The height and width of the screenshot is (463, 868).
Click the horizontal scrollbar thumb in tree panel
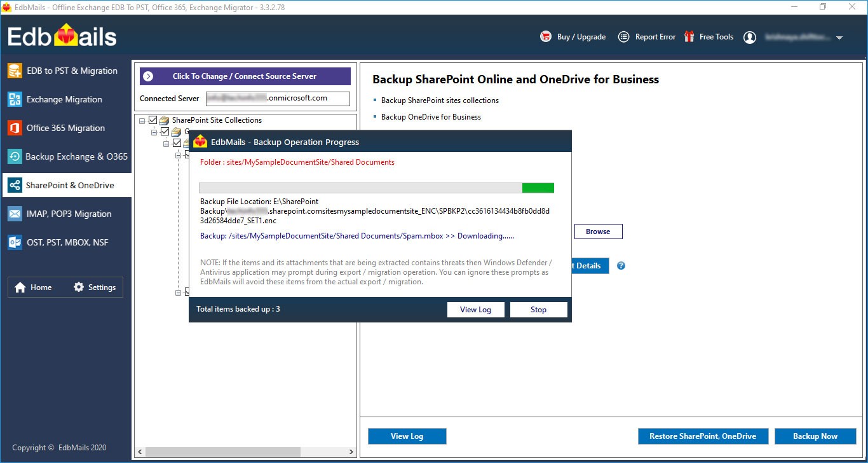[224, 452]
